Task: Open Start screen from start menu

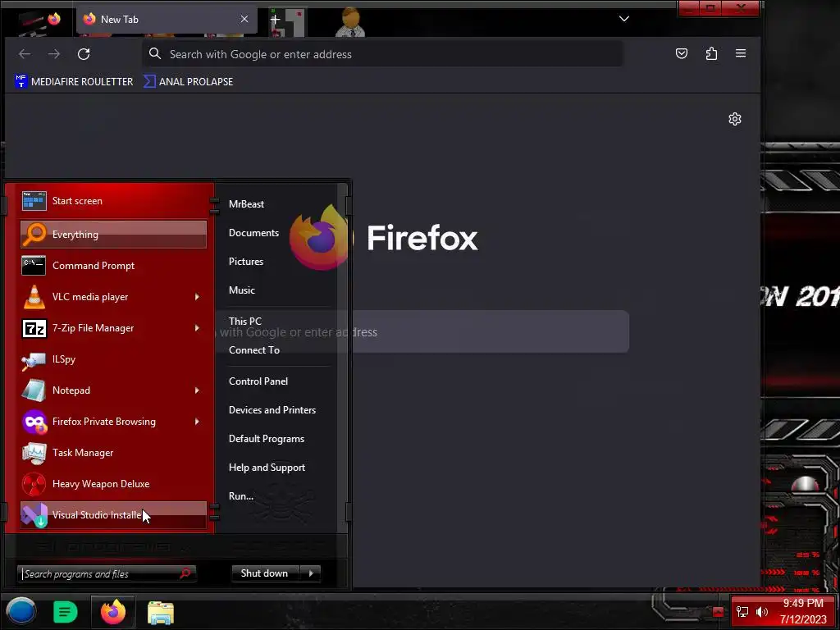Action: [x=113, y=201]
